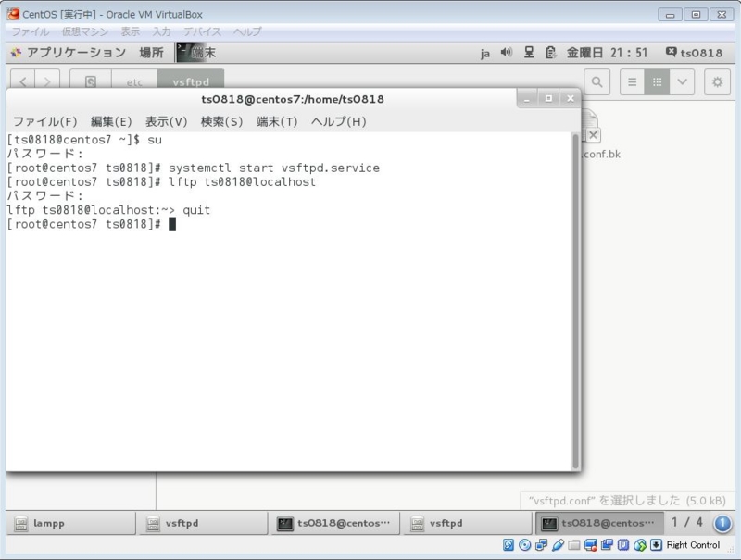Go forward in the Files window
Screen dimensions: 741x560
pyautogui.click(x=47, y=81)
